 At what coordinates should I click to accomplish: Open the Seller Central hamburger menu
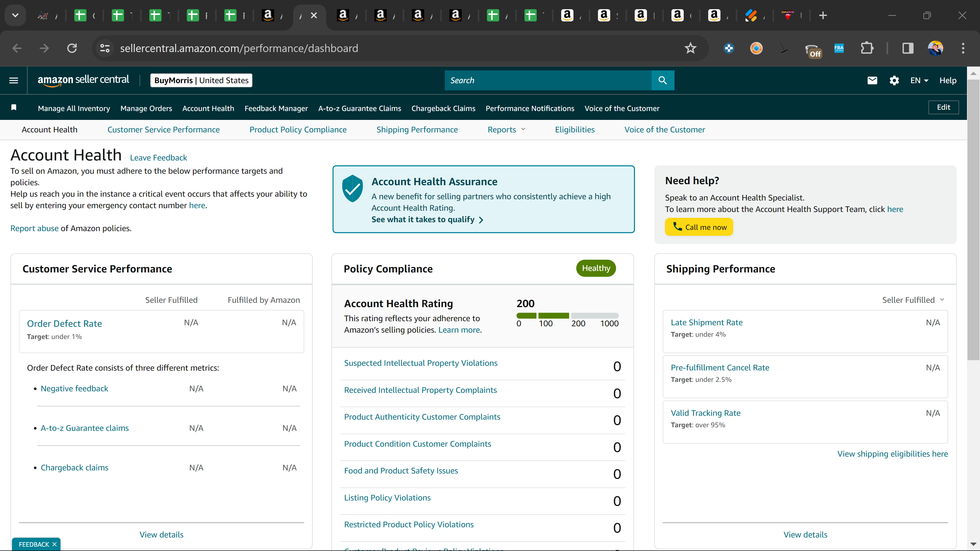point(14,80)
